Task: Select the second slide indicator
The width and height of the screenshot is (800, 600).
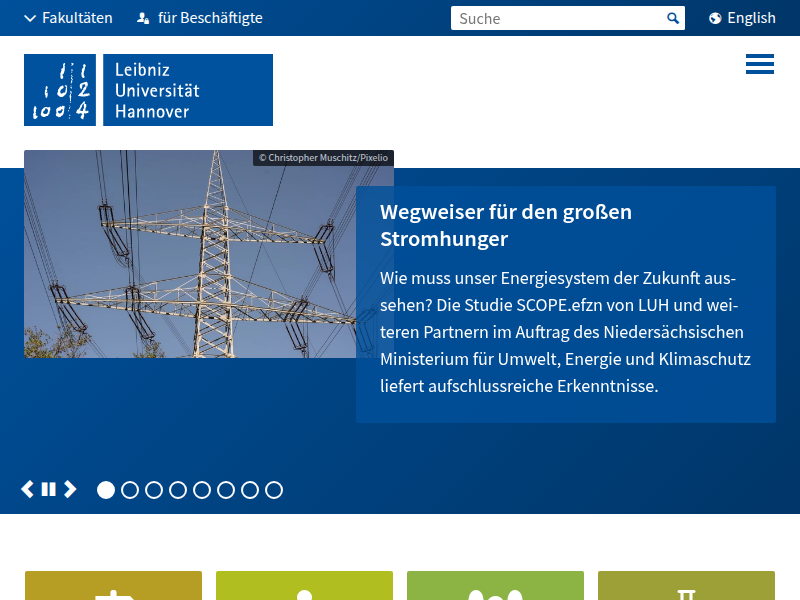Action: (130, 490)
